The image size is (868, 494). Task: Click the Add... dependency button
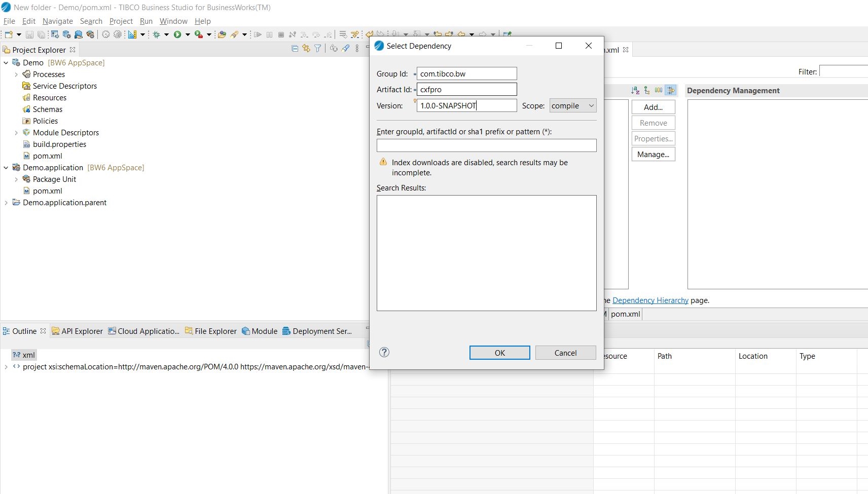[x=654, y=107]
